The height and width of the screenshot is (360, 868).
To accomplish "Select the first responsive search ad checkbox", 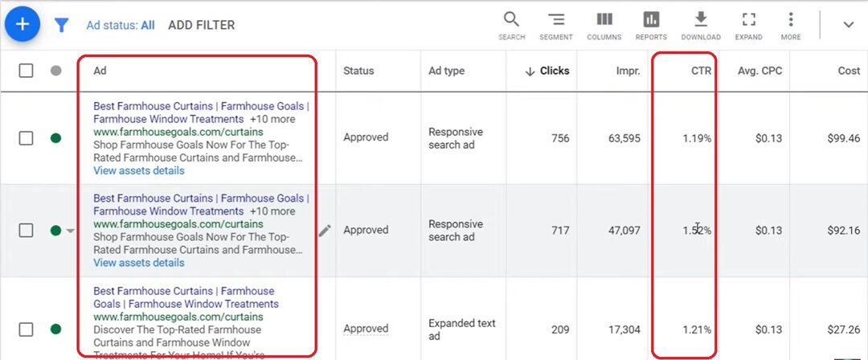I will coord(26,138).
